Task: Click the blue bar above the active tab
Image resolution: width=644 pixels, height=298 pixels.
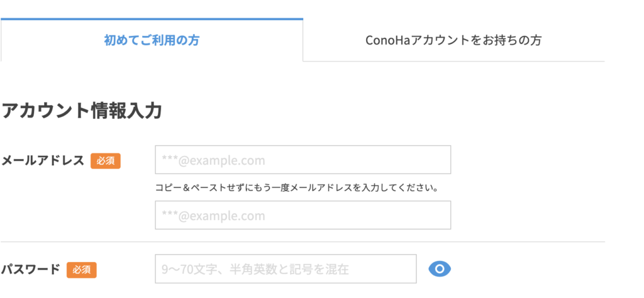Action: tap(152, 19)
